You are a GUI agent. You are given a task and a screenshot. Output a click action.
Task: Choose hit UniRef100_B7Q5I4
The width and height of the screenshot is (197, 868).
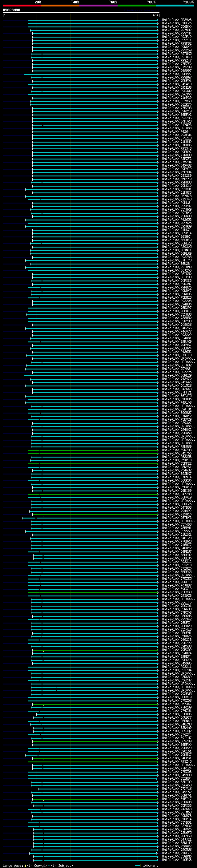(x=177, y=477)
